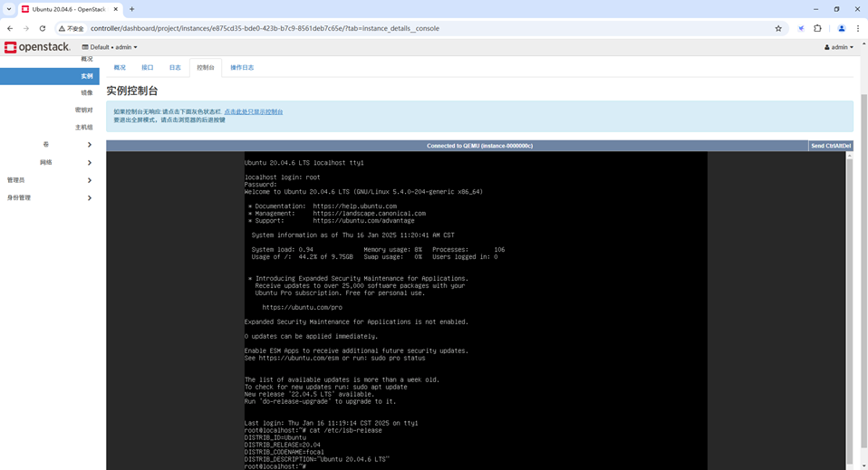This screenshot has width=868, height=470.
Task: Click the line 'cat /etc/lsb-release'
Action: [x=345, y=430]
